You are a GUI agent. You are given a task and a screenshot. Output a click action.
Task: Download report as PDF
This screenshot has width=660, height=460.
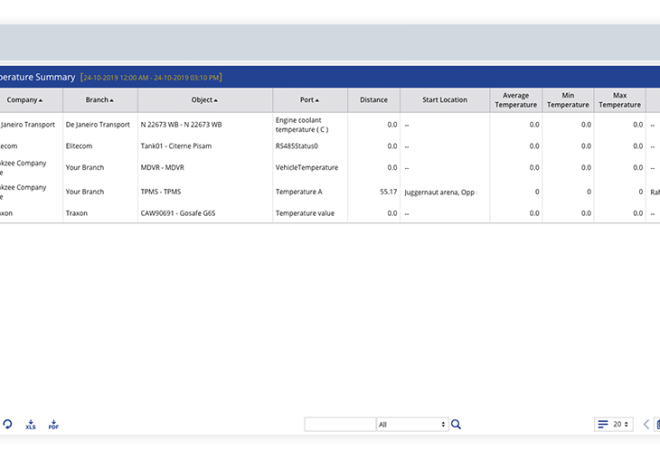pos(54,425)
